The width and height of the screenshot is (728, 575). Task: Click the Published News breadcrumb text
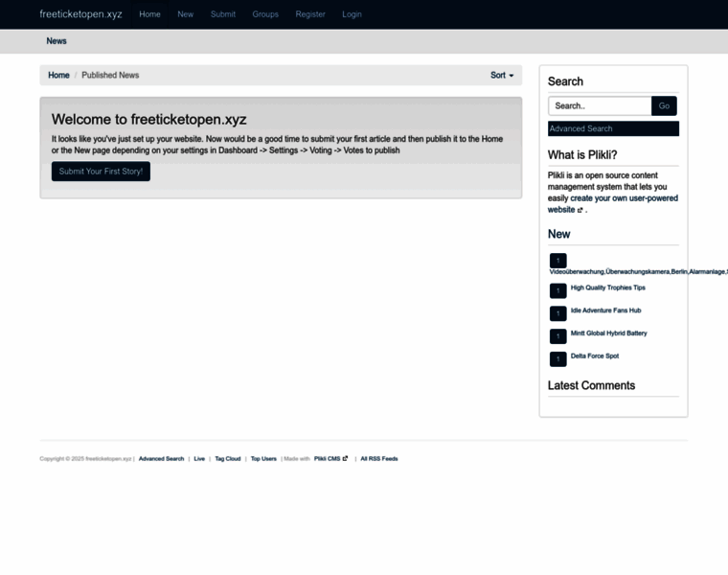coord(110,76)
